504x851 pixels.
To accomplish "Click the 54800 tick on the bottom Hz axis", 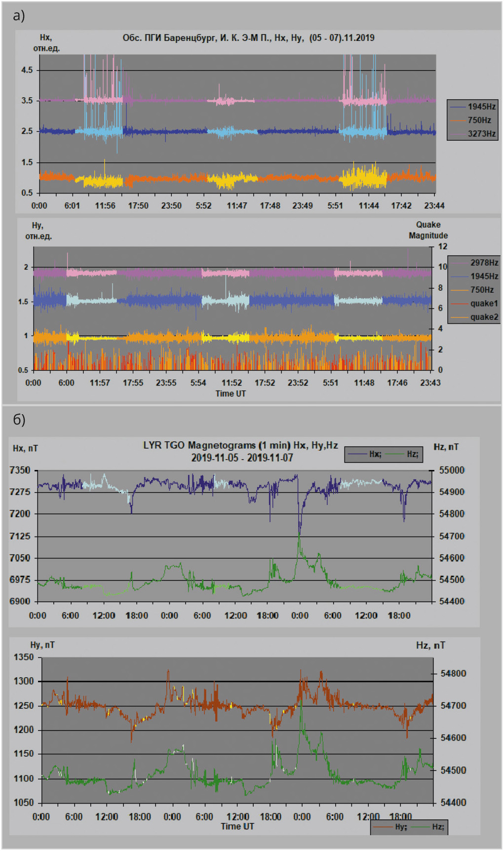I will pyautogui.click(x=453, y=673).
